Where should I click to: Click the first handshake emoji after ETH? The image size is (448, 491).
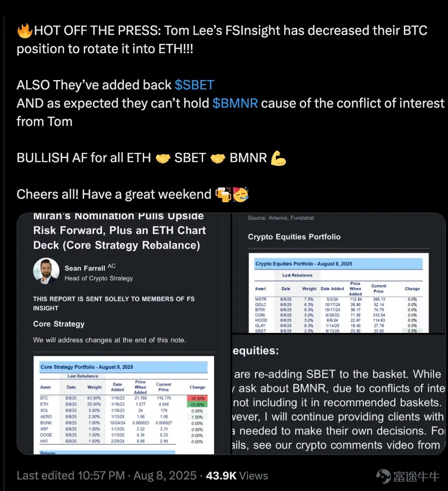click(163, 158)
